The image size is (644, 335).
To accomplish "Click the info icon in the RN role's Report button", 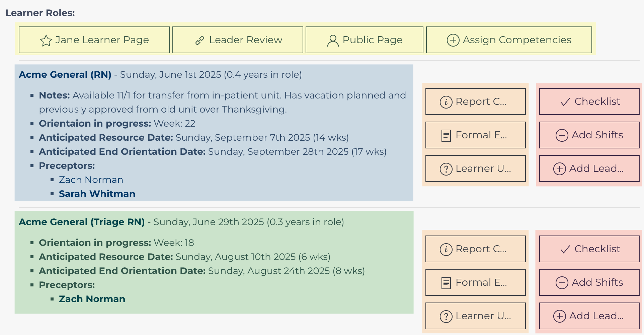I will tap(446, 102).
